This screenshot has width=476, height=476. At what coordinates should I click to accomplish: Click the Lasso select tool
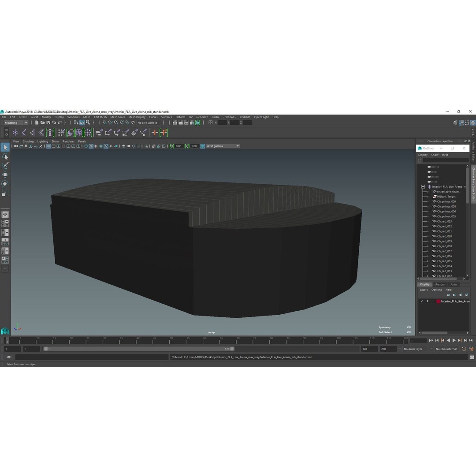pos(5,156)
